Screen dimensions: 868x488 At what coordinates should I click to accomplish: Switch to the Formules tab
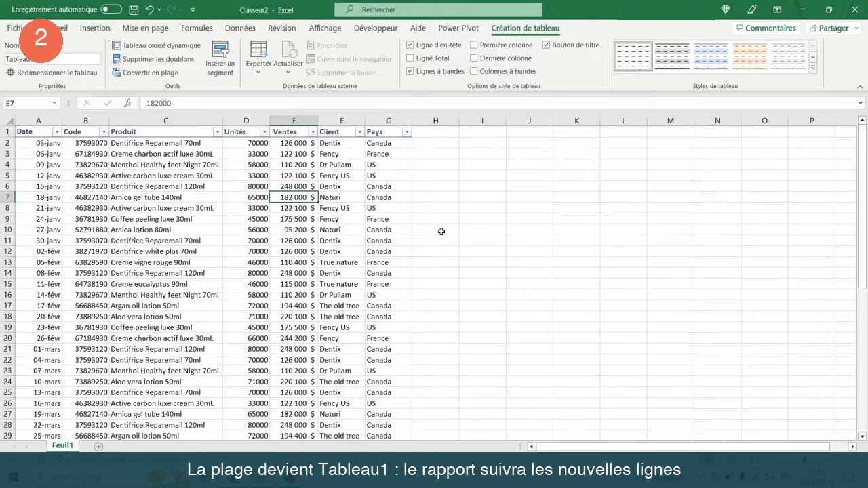[197, 28]
